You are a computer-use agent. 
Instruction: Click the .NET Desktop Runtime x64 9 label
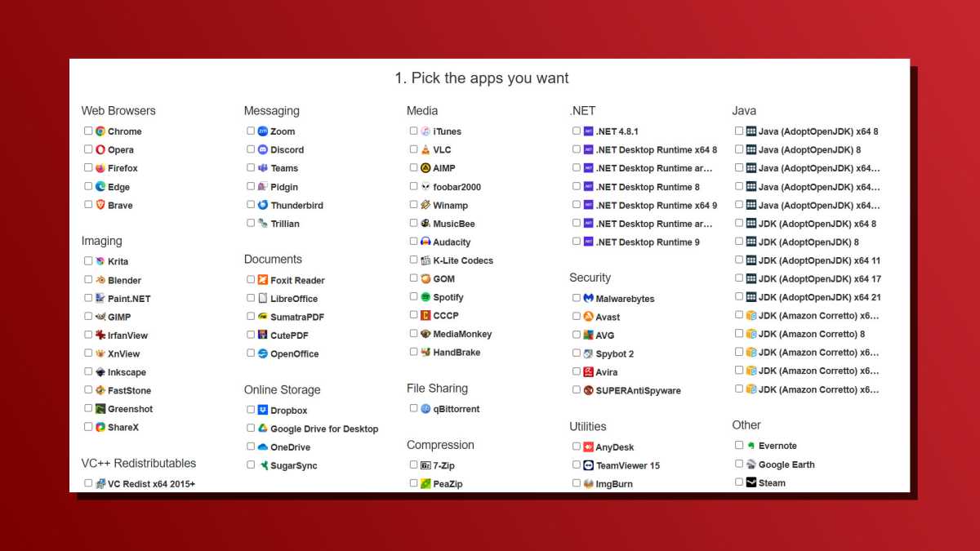click(657, 206)
